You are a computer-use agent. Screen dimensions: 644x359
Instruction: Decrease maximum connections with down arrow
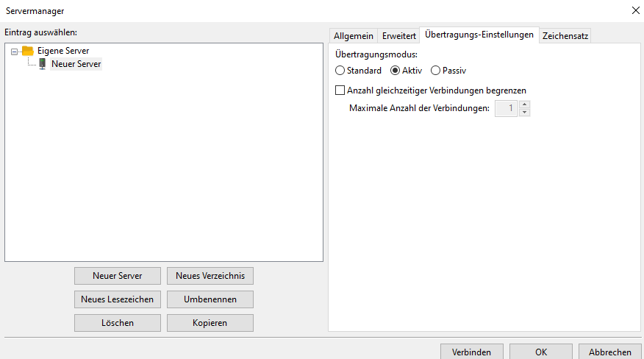(x=524, y=112)
